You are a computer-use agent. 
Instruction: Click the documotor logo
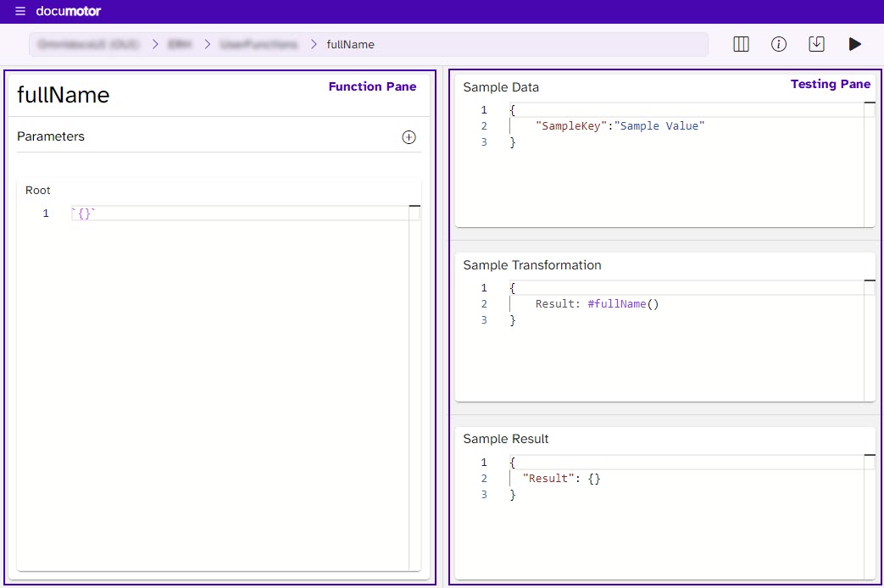tap(69, 11)
